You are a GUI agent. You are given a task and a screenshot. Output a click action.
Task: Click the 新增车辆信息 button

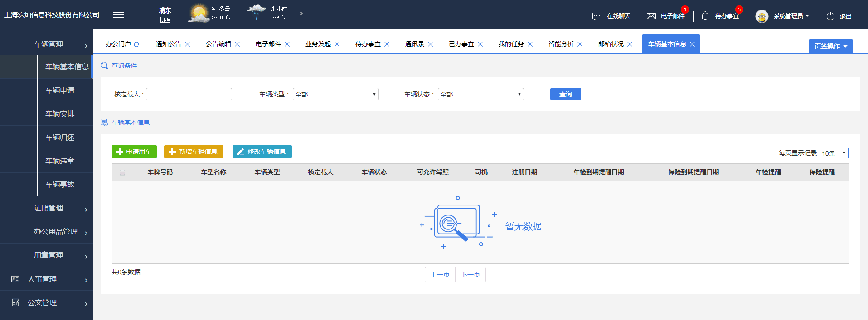194,152
